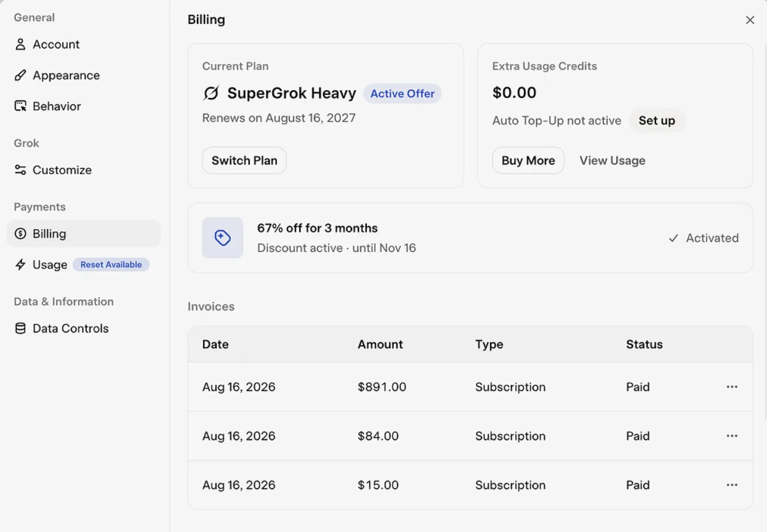This screenshot has width=767, height=532.
Task: Open options menu for $891.00 invoice
Action: click(732, 387)
